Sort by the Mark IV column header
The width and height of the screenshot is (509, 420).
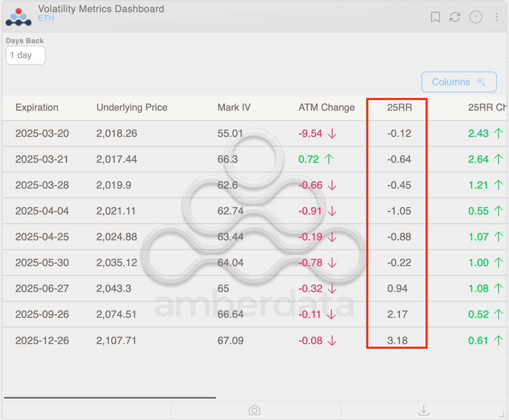(x=234, y=107)
